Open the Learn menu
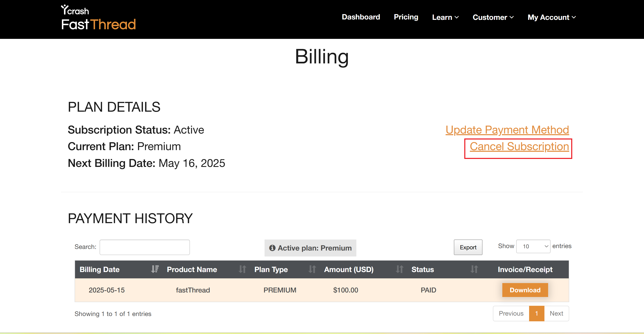The height and width of the screenshot is (334, 644). pos(445,17)
